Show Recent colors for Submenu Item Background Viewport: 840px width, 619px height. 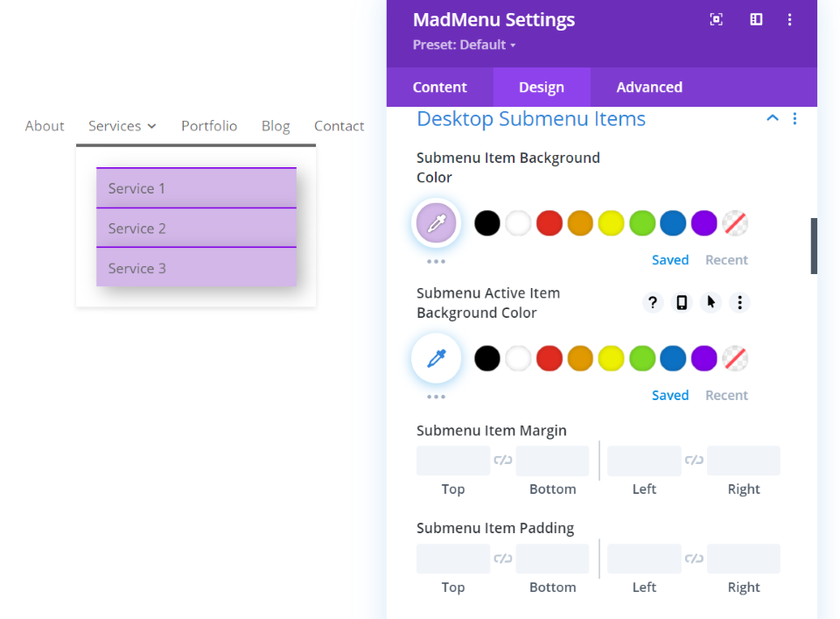726,260
